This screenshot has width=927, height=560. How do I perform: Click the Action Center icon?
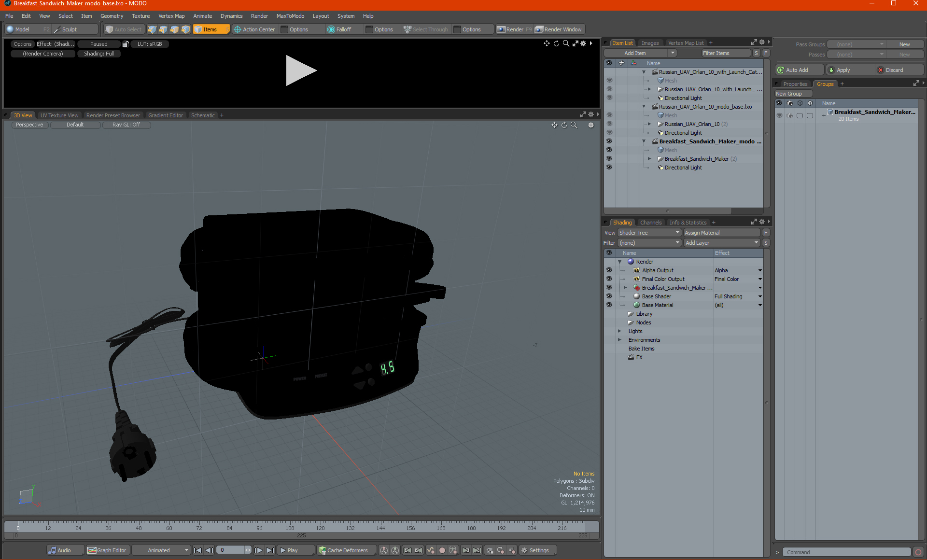coord(238,29)
